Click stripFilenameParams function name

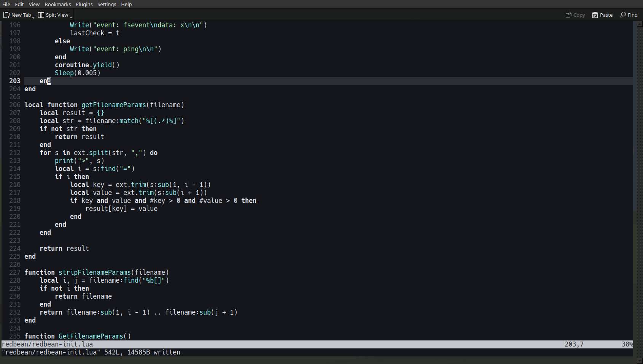(x=95, y=272)
